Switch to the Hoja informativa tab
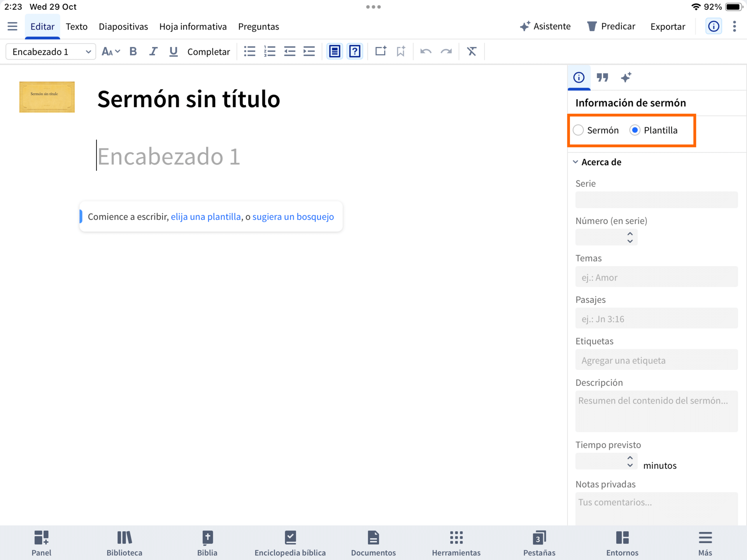The width and height of the screenshot is (747, 560). (x=193, y=26)
